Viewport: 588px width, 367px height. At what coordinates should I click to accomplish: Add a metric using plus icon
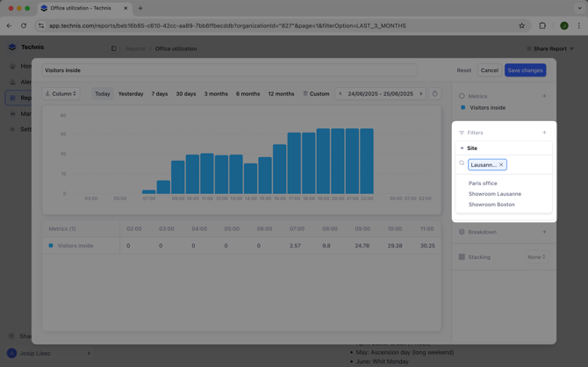click(544, 97)
